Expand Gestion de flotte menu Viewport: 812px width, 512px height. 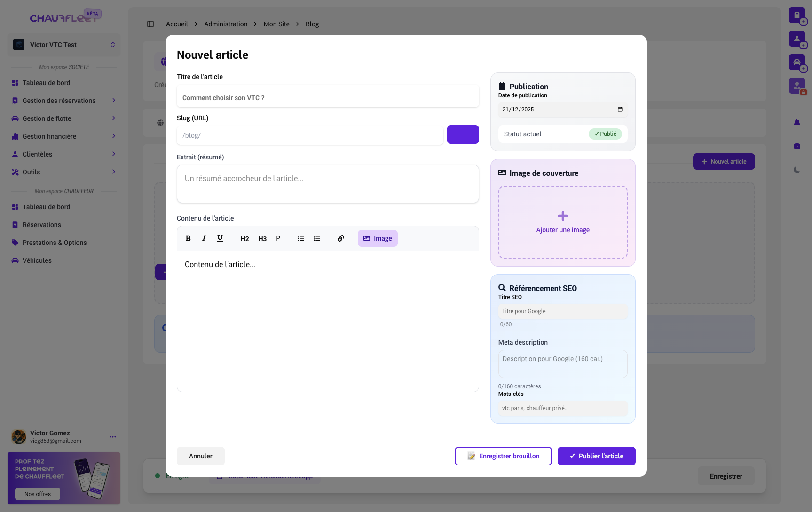coord(64,118)
